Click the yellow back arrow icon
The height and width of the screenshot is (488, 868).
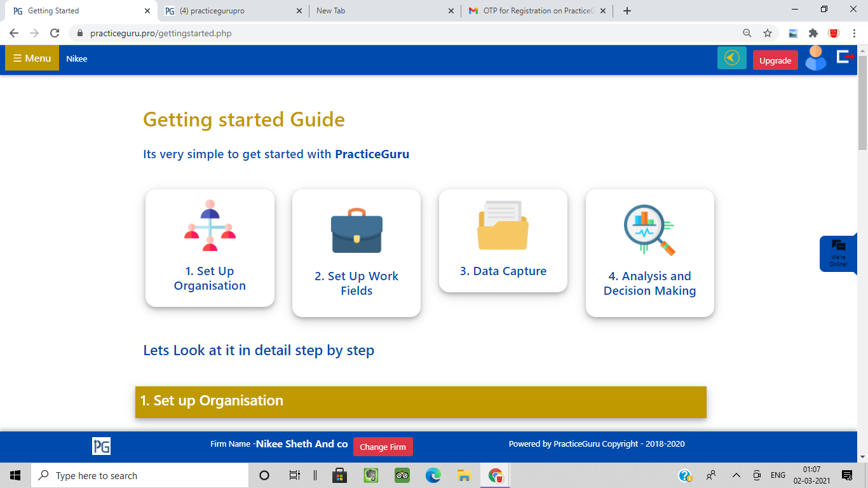click(x=732, y=58)
